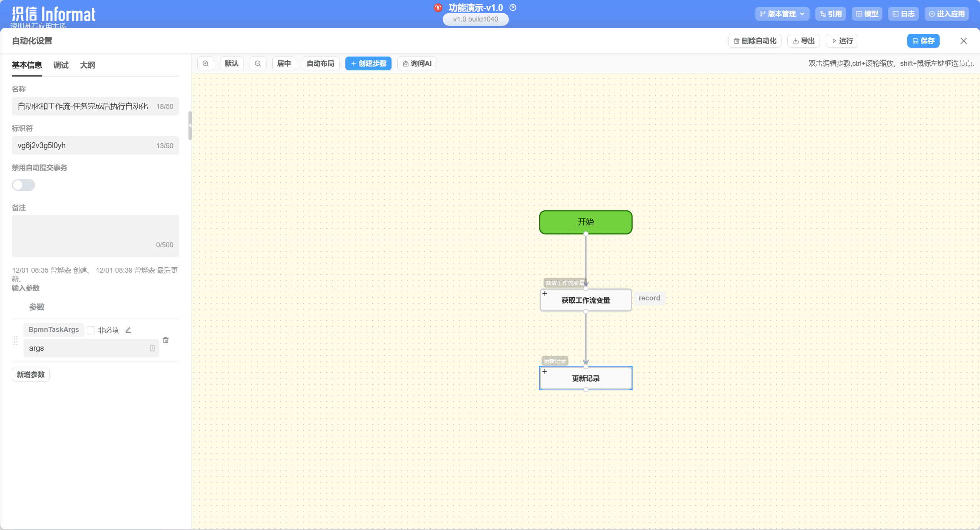The height and width of the screenshot is (530, 980).
Task: Check the 非必填 checkbox
Action: (91, 330)
